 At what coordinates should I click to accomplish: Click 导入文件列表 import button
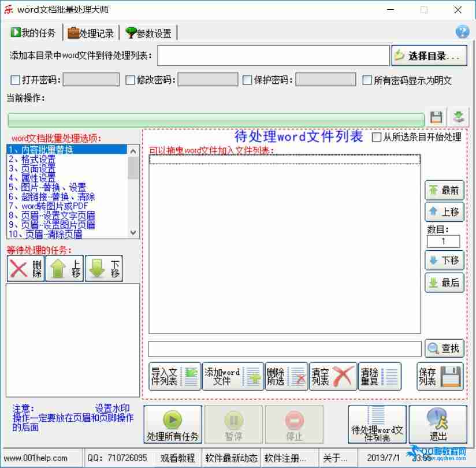[175, 376]
